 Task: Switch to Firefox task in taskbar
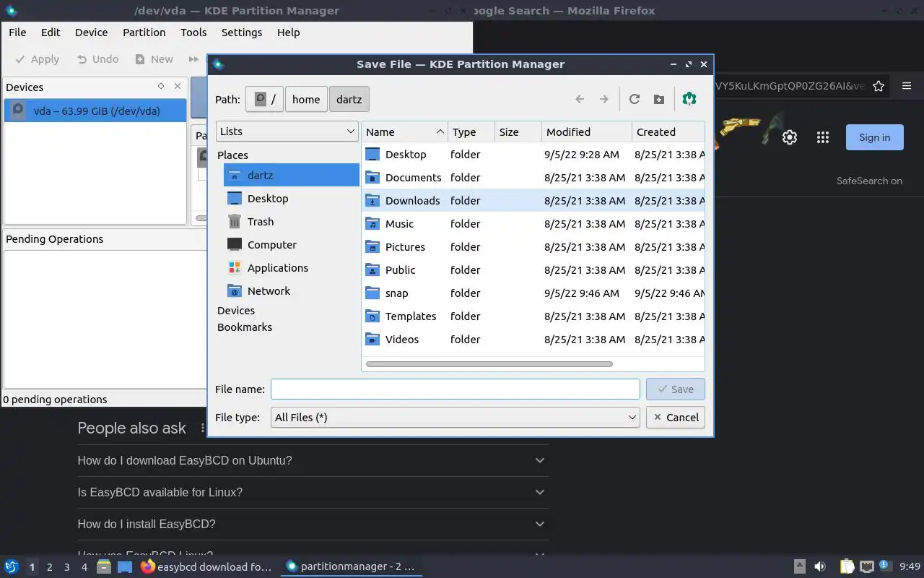coord(206,566)
